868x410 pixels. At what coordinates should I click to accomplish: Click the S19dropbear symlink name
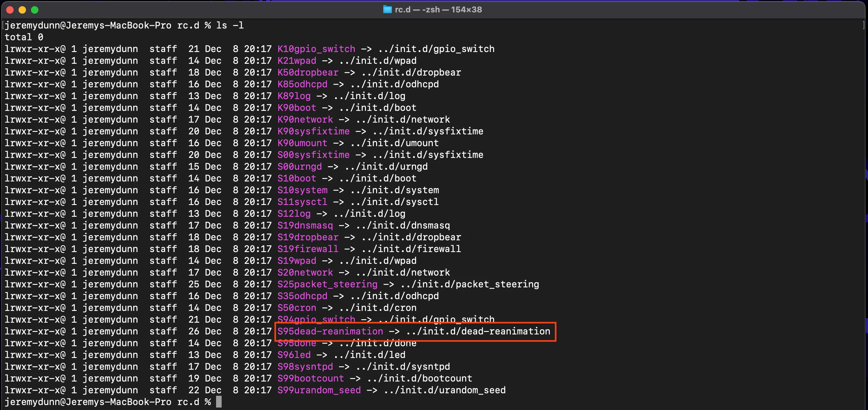pyautogui.click(x=308, y=238)
